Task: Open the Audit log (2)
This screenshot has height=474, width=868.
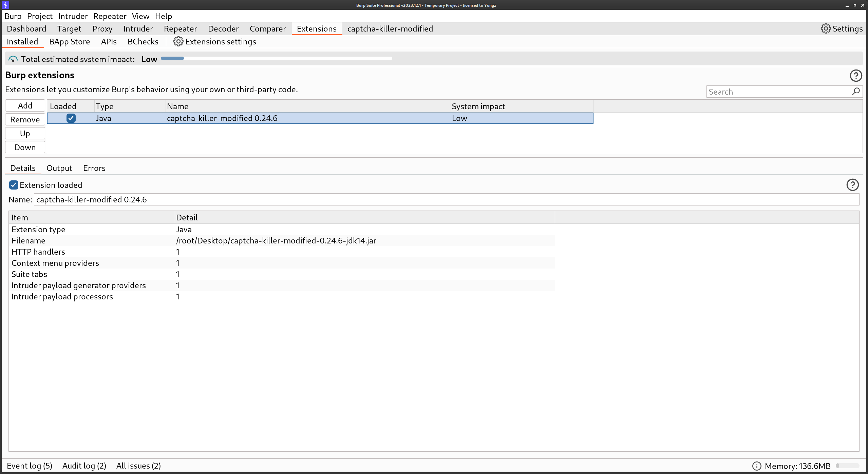Action: pyautogui.click(x=84, y=466)
